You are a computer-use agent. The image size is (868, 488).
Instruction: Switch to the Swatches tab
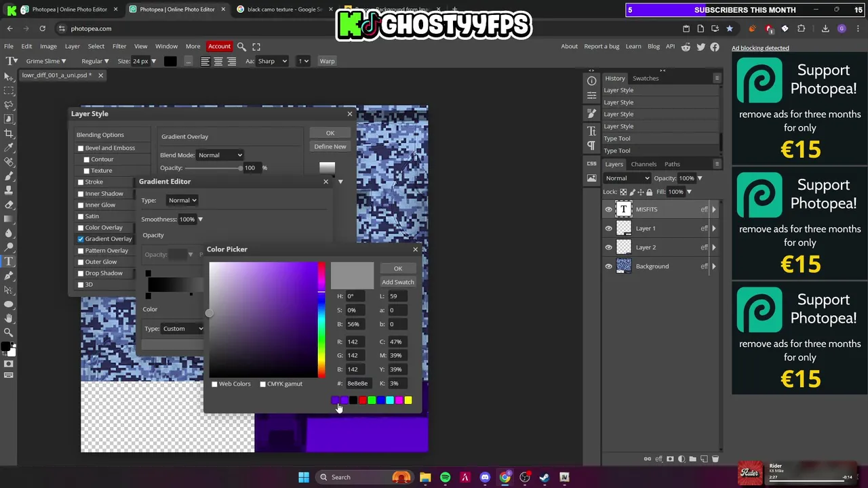coord(646,78)
